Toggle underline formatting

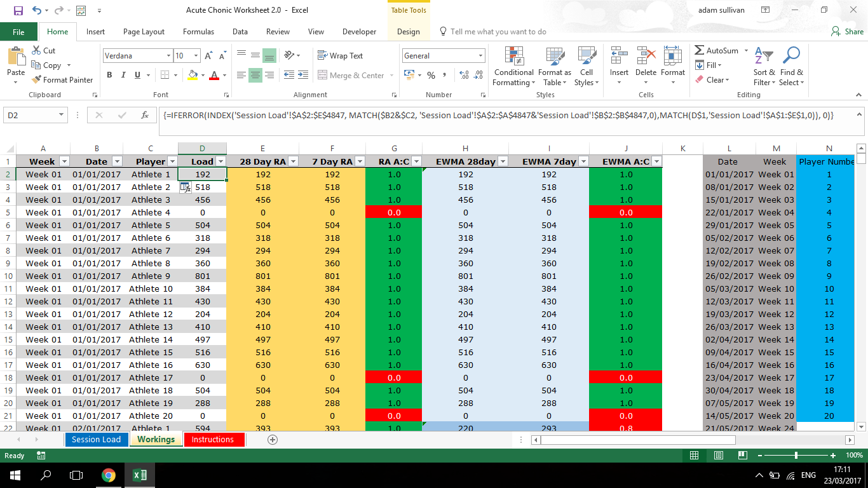pyautogui.click(x=137, y=75)
